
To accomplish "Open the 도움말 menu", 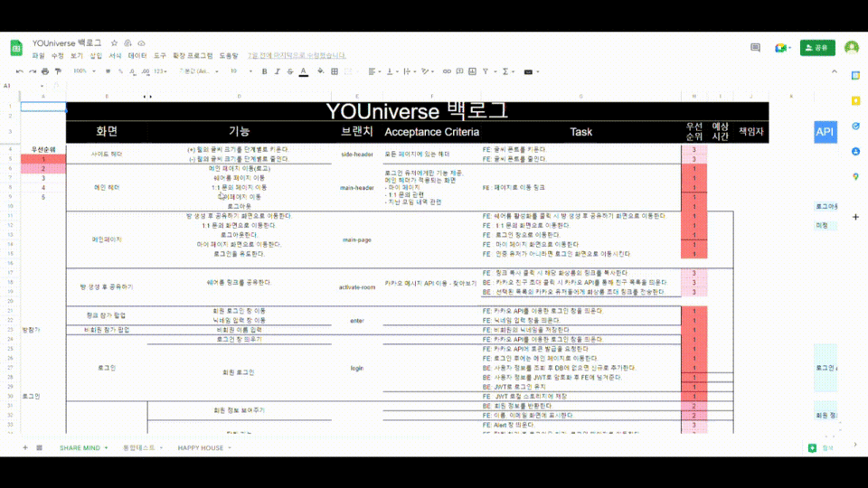I will [x=229, y=56].
